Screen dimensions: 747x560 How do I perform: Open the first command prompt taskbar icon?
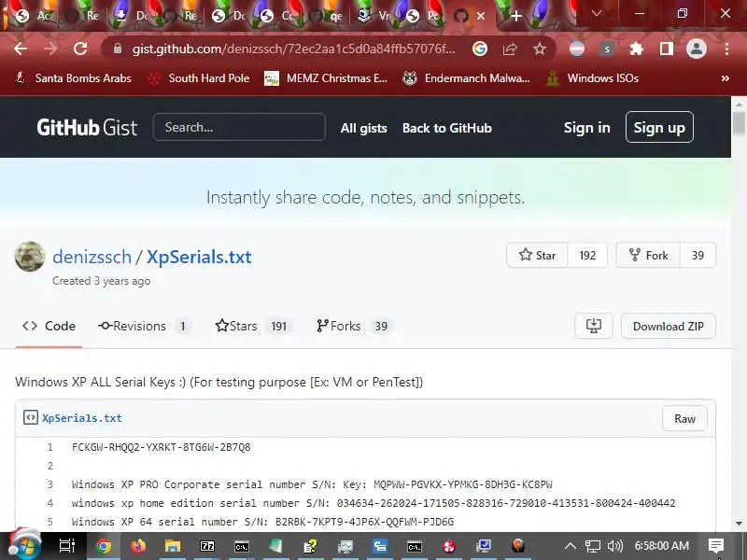pos(242,546)
